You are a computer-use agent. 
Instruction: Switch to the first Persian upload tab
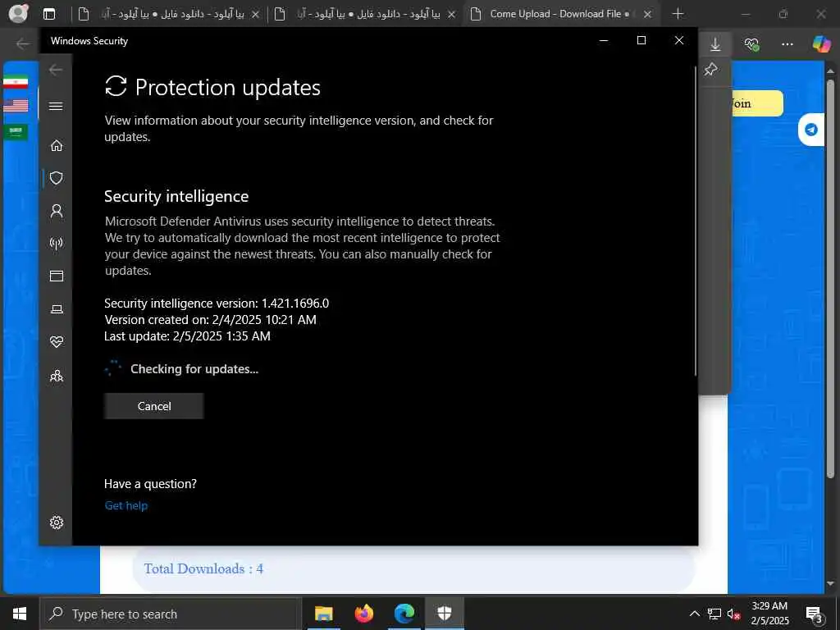(x=169, y=14)
